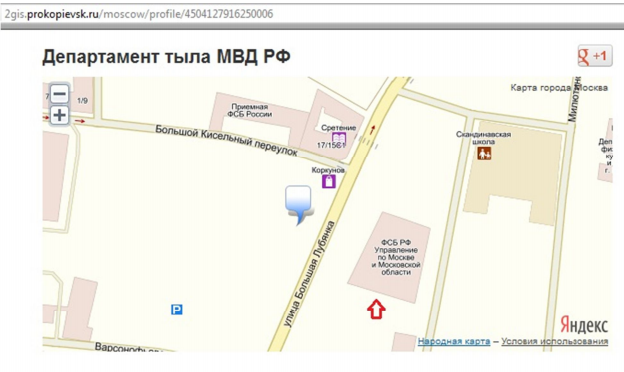The width and height of the screenshot is (624, 372).
Task: Click the Google +1 button
Action: pos(595,56)
